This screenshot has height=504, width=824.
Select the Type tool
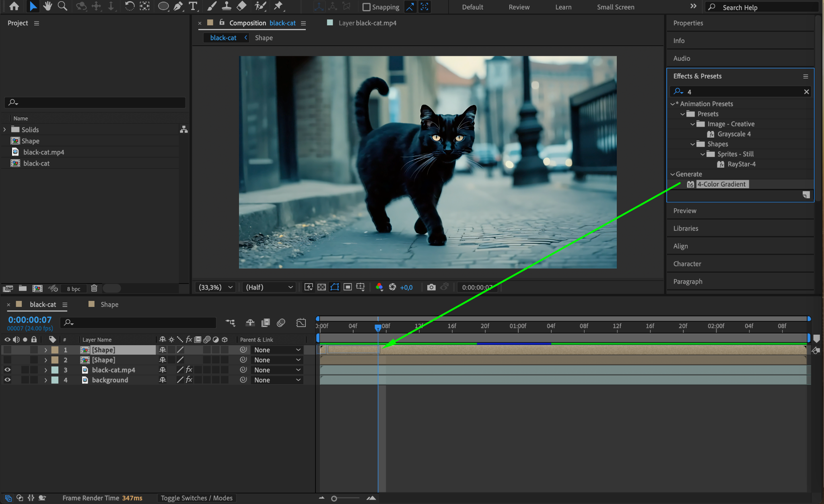193,6
